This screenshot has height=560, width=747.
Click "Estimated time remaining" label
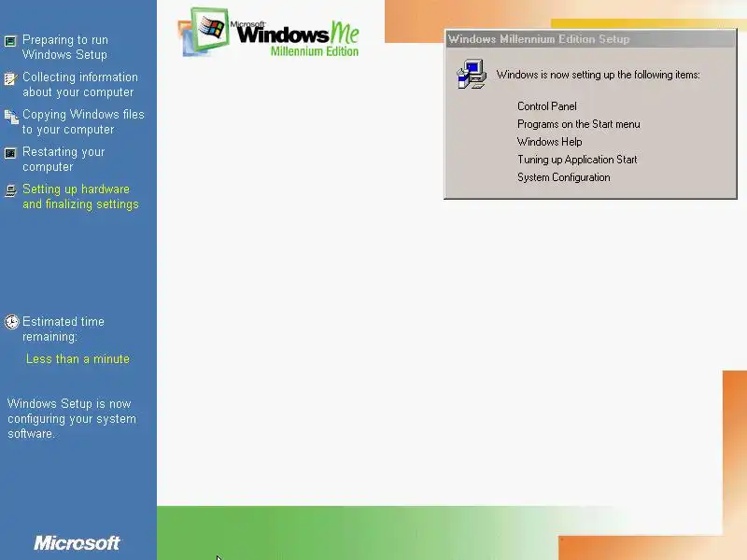tap(63, 329)
